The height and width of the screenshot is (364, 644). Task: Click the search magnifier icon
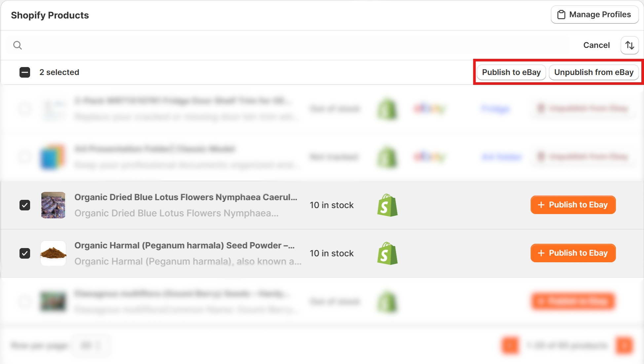tap(18, 45)
